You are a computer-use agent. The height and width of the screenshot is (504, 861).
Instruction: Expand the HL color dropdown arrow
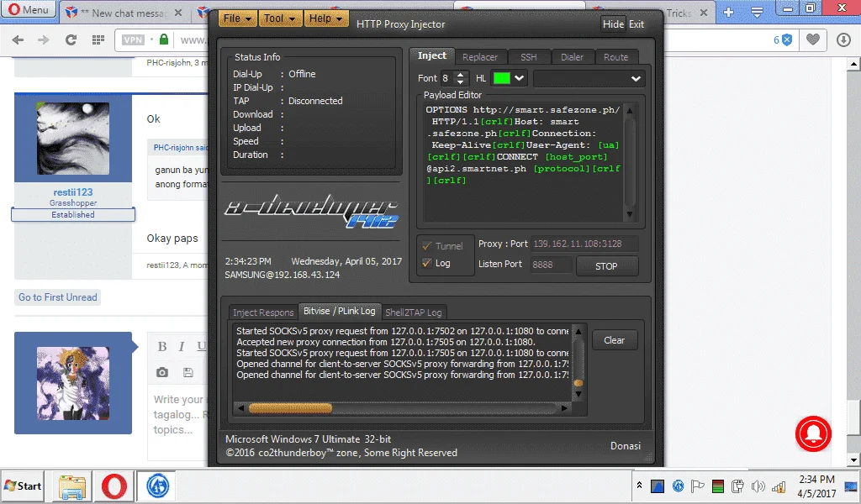pyautogui.click(x=519, y=78)
